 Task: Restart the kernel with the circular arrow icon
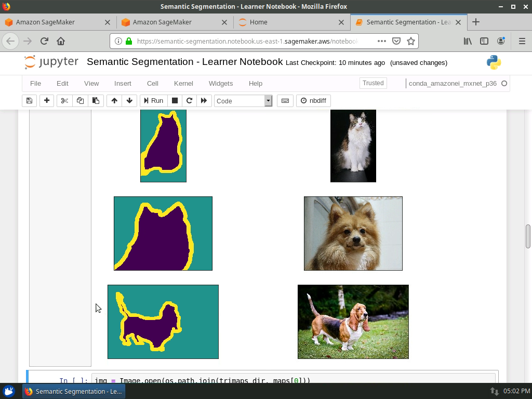click(189, 101)
